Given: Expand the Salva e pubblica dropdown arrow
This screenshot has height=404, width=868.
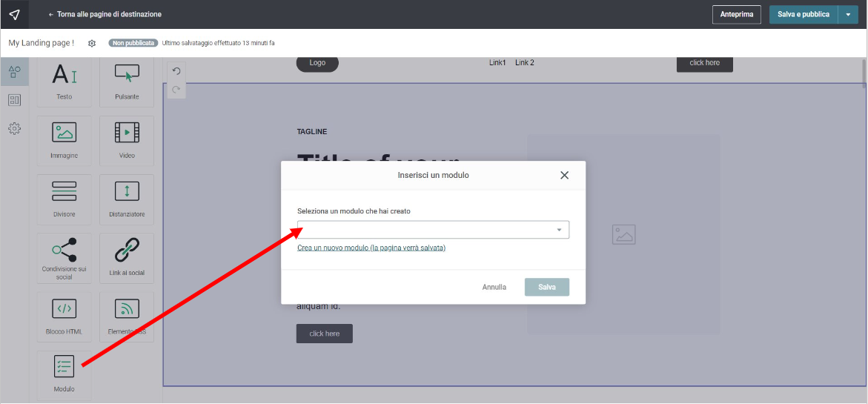Looking at the screenshot, I should click(848, 14).
